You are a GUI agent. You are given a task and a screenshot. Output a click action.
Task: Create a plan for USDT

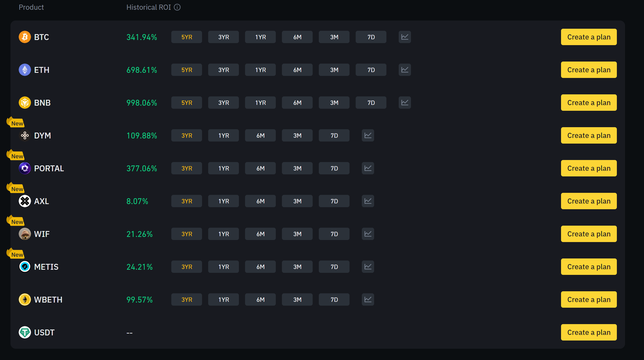(x=589, y=332)
